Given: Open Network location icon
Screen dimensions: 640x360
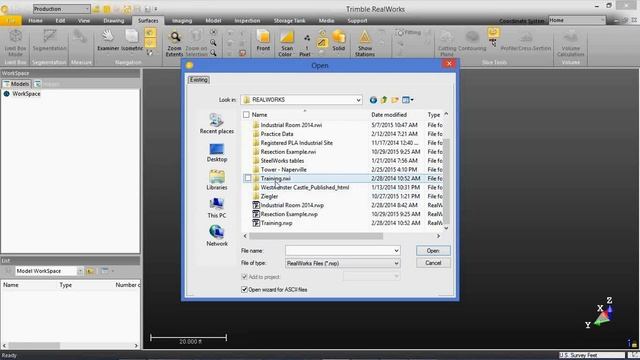Looking at the screenshot, I should coord(216,236).
